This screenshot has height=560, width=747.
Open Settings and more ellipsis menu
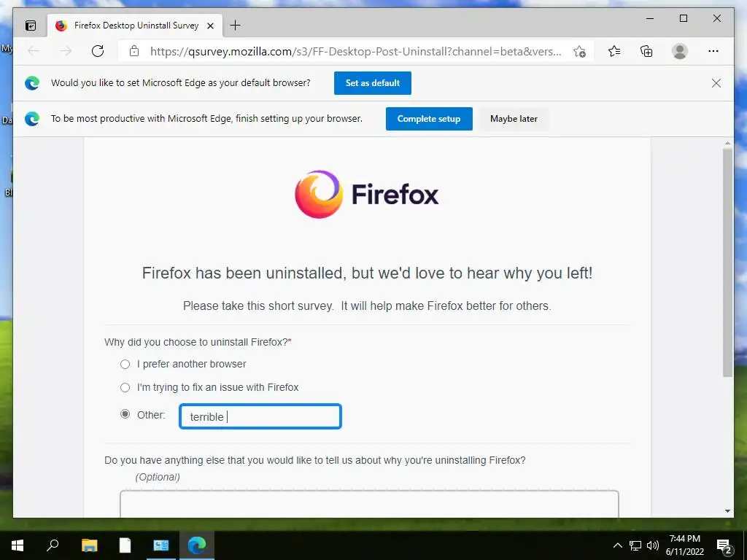pos(713,51)
